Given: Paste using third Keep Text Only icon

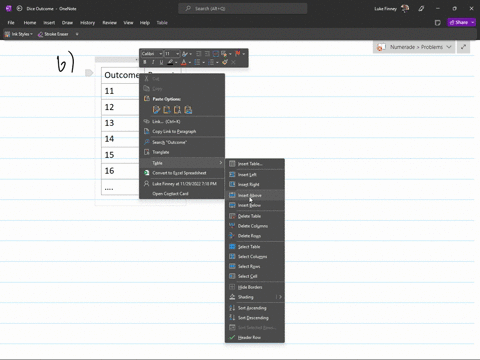Looking at the screenshot, I should pyautogui.click(x=178, y=110).
